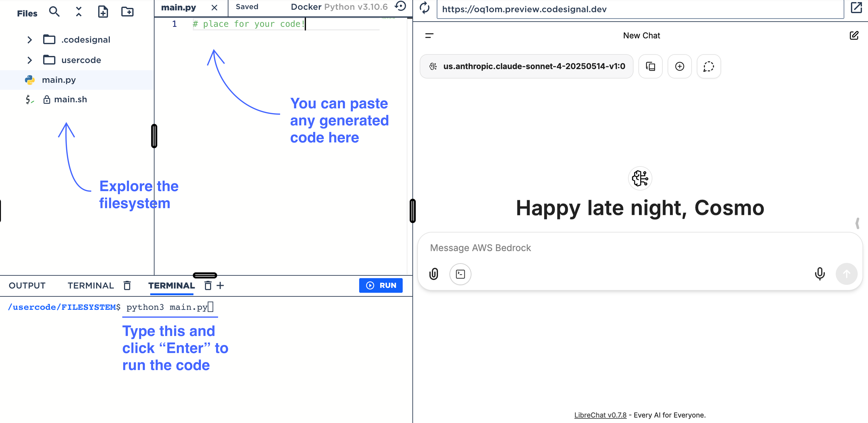Click Saved status text

[247, 7]
